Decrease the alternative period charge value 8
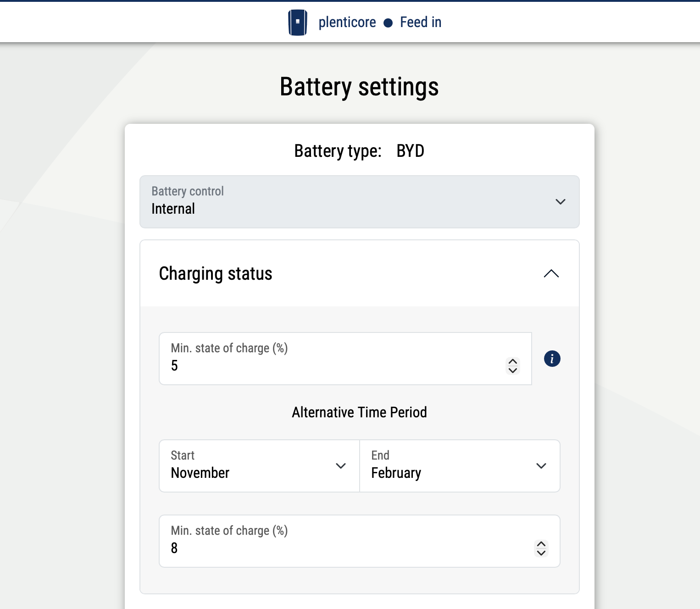The image size is (700, 609). 541,553
